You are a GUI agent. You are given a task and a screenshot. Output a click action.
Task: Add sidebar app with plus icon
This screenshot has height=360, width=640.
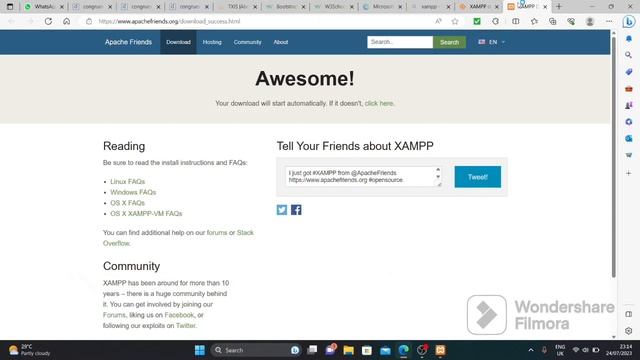[x=629, y=173]
